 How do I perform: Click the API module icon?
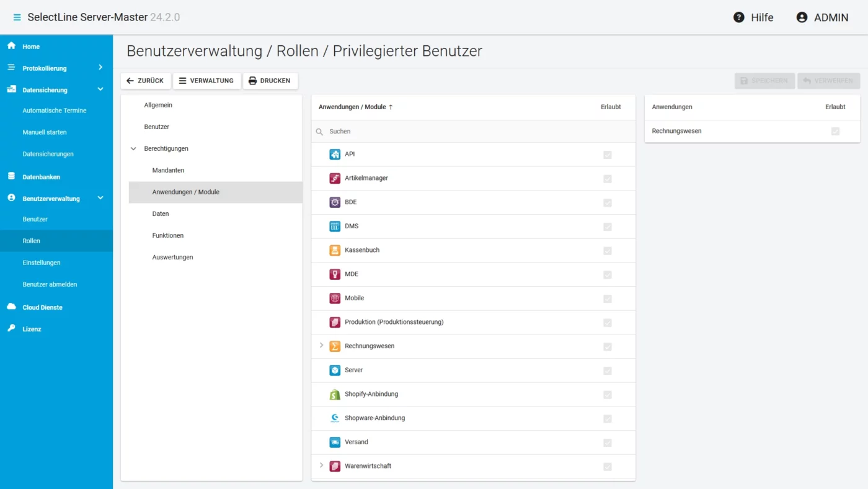335,155
